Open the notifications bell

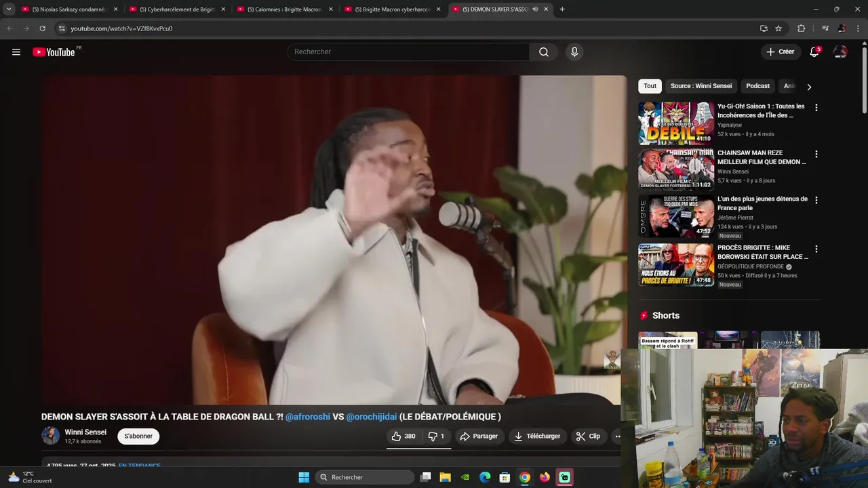(814, 52)
